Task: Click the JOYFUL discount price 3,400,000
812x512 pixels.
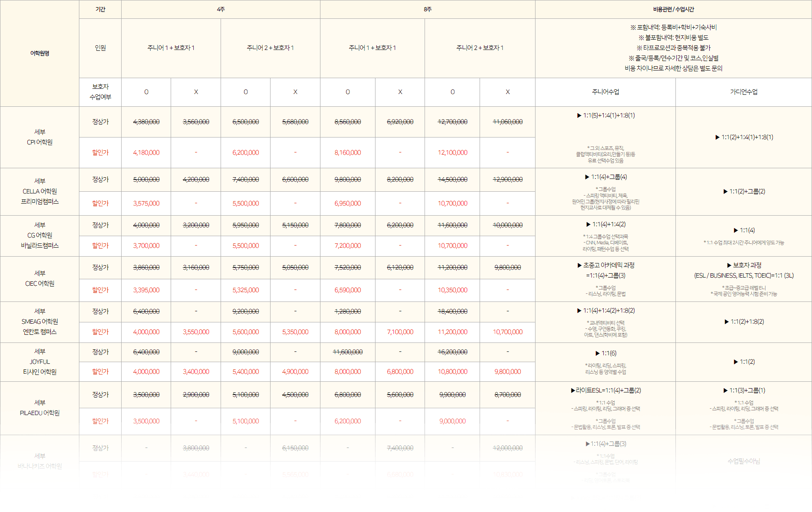Action: point(196,372)
